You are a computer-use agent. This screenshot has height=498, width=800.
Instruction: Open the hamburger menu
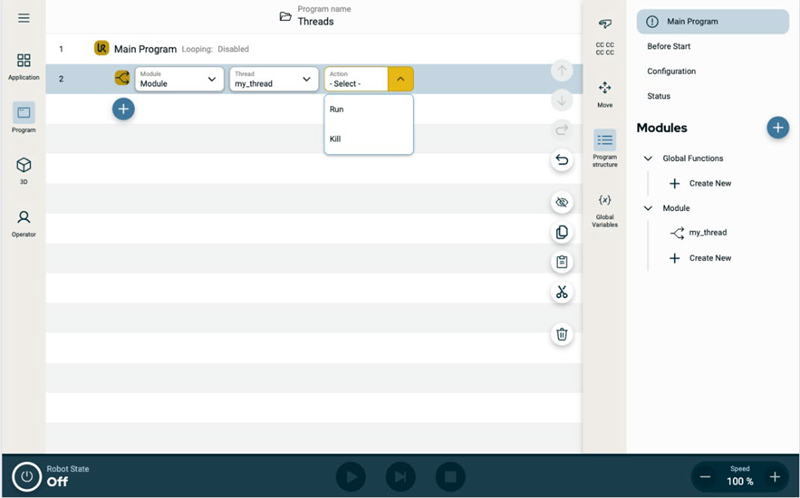point(23,18)
